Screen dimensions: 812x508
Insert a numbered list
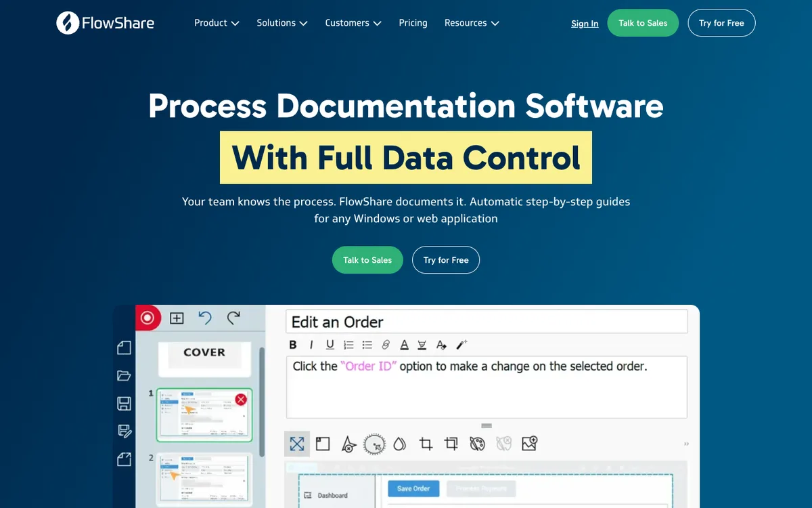click(348, 345)
